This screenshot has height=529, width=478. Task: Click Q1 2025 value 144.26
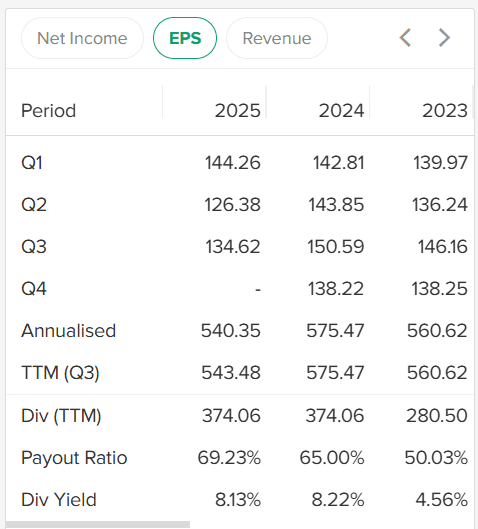(x=233, y=163)
